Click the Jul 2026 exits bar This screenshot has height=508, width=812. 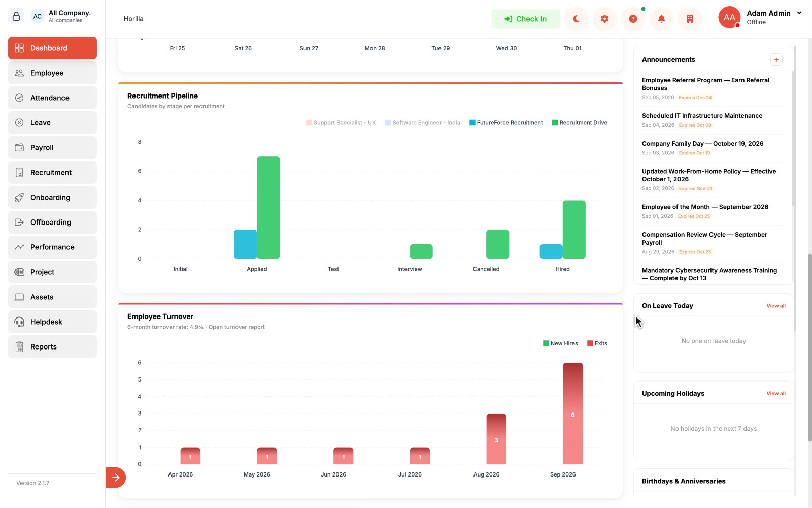[x=420, y=456]
